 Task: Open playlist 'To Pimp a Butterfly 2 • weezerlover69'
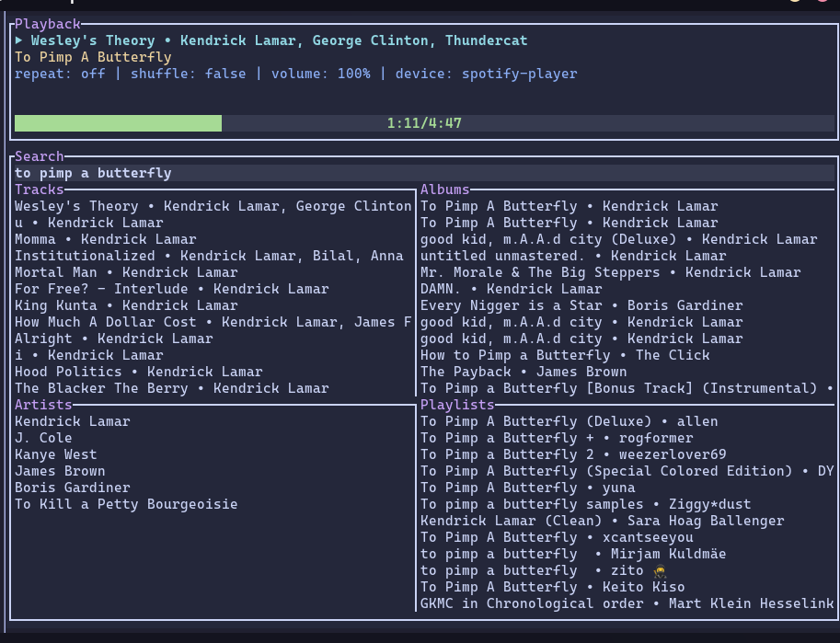click(573, 455)
